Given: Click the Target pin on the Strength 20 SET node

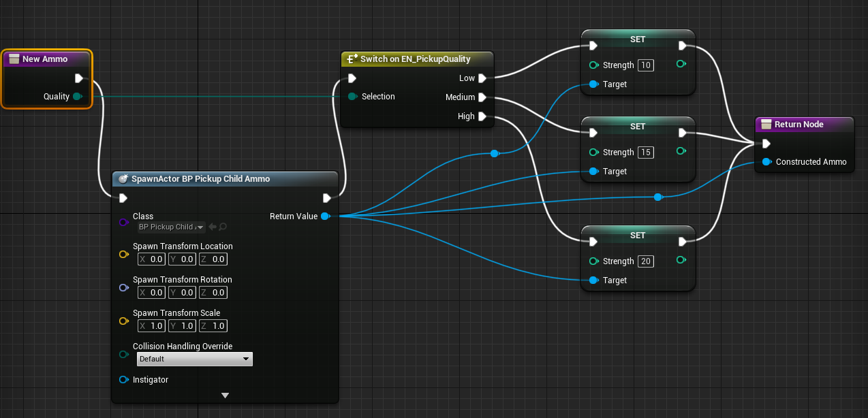Looking at the screenshot, I should (593, 280).
